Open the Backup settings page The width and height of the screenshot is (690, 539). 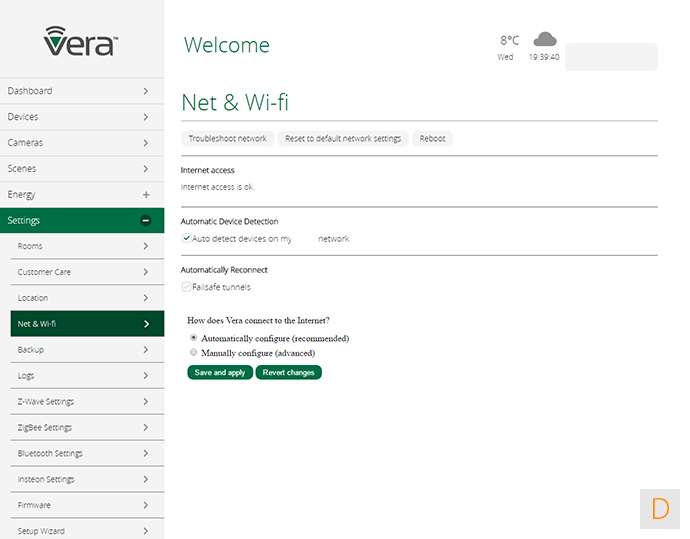click(80, 350)
